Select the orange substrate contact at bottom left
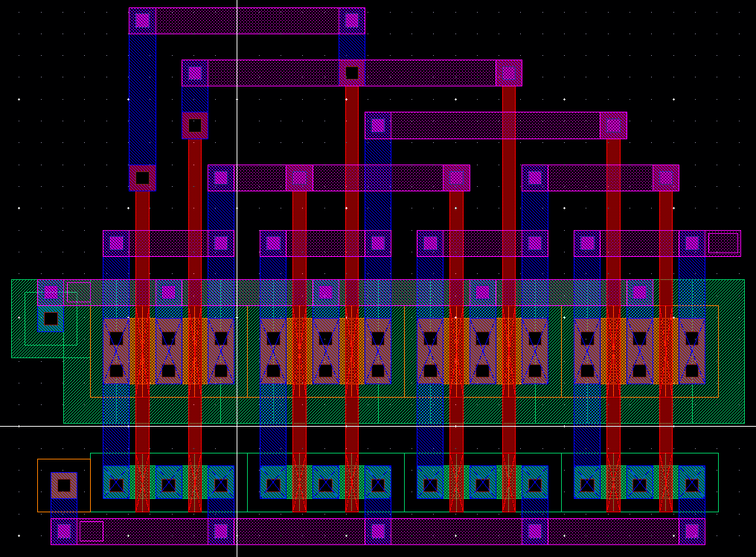The width and height of the screenshot is (756, 557). pos(64,486)
